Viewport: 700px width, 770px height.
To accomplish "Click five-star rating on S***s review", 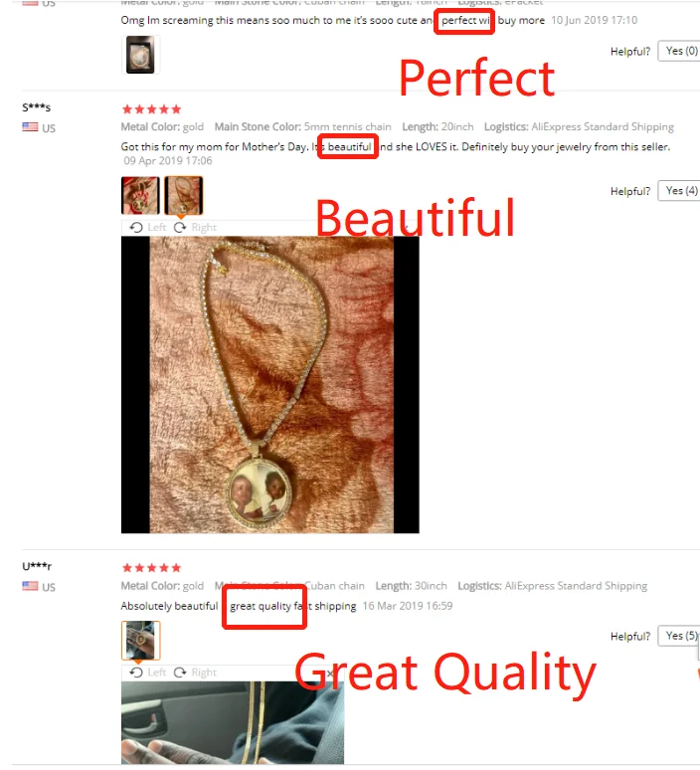I will tap(152, 109).
